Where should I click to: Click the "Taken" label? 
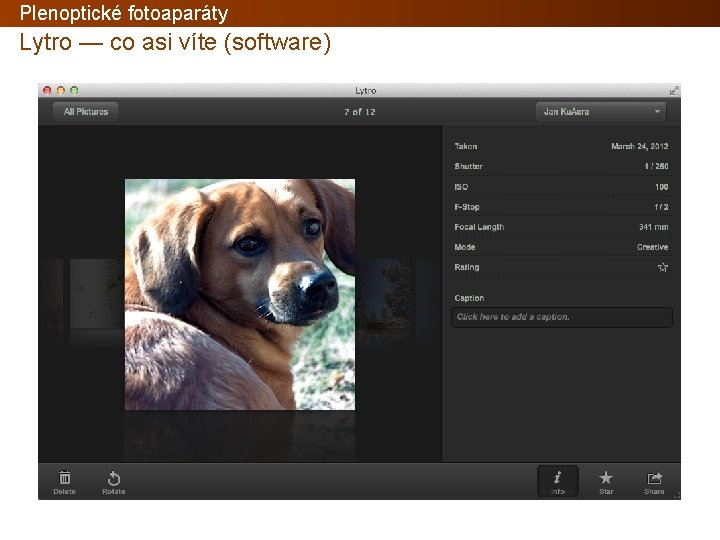pyautogui.click(x=466, y=146)
